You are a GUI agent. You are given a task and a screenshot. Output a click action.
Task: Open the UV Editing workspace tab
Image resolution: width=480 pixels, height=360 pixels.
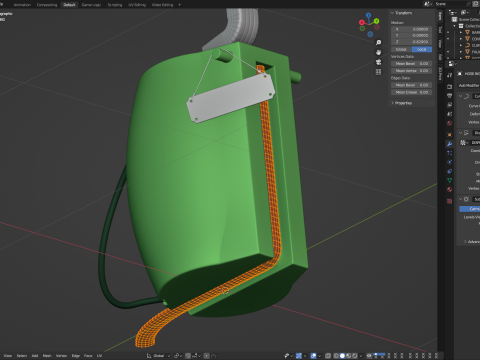[x=137, y=5]
